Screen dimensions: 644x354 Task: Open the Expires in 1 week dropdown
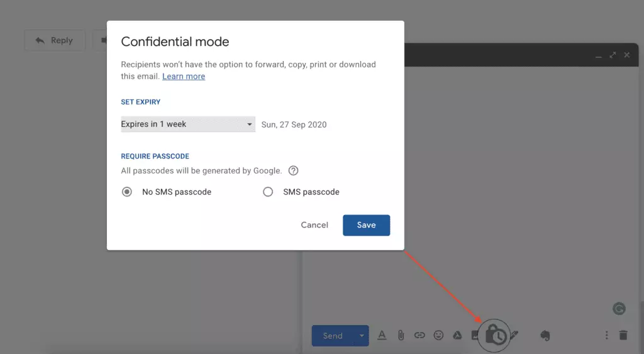pos(187,124)
